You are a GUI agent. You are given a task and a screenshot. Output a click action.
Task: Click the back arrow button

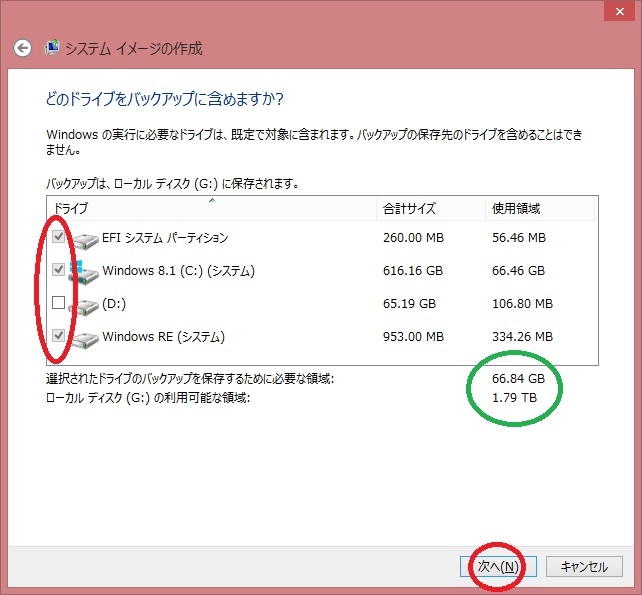pos(23,48)
